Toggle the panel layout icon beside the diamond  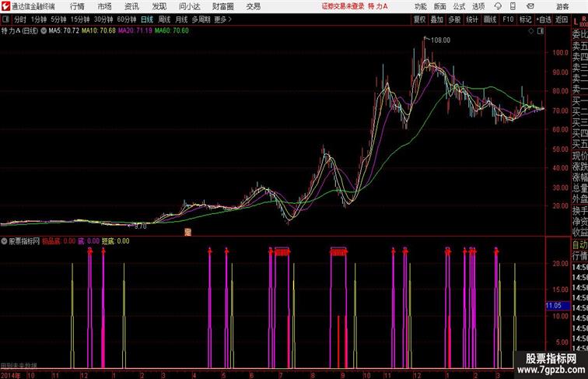click(540, 31)
